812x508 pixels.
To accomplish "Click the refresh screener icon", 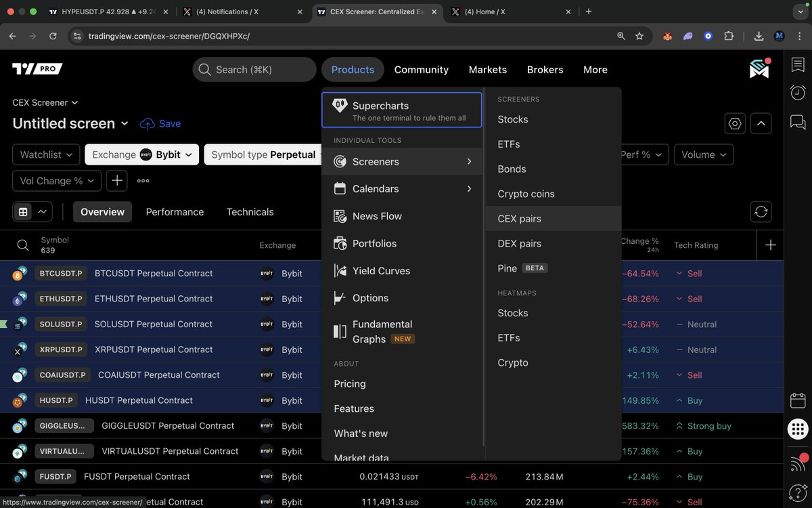I will tap(761, 212).
